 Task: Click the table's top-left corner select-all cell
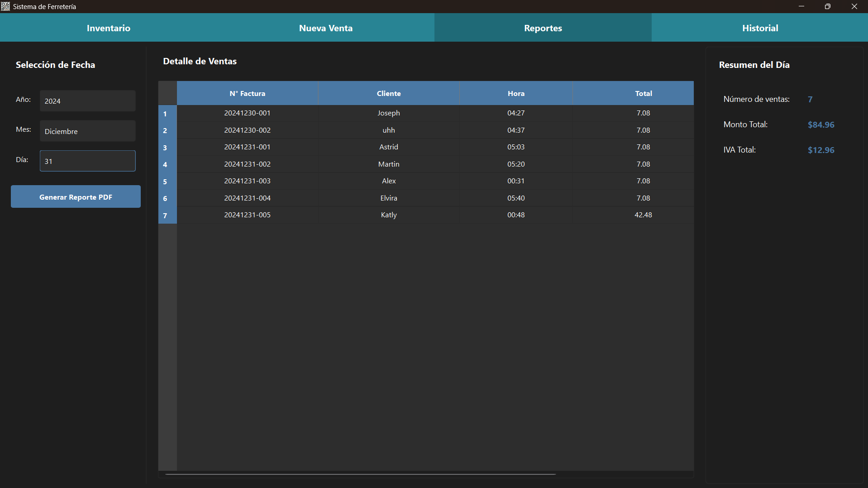167,93
